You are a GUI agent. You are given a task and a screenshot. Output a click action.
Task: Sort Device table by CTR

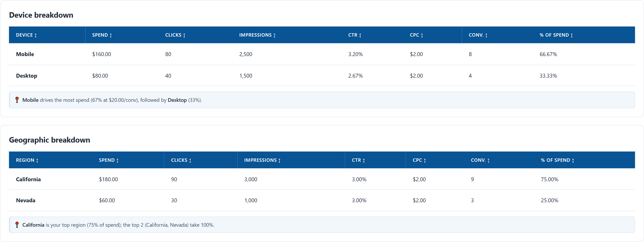tap(355, 35)
